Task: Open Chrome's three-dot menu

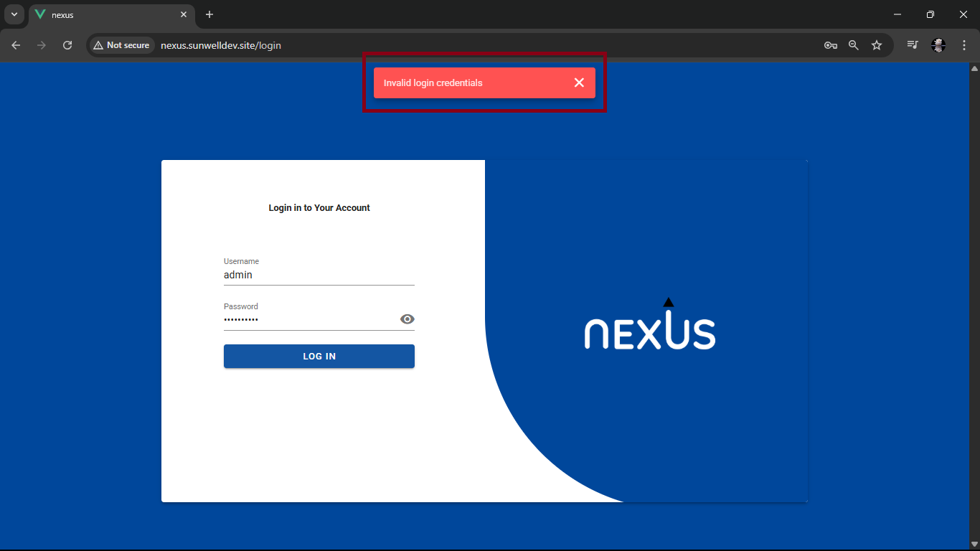Action: click(964, 44)
